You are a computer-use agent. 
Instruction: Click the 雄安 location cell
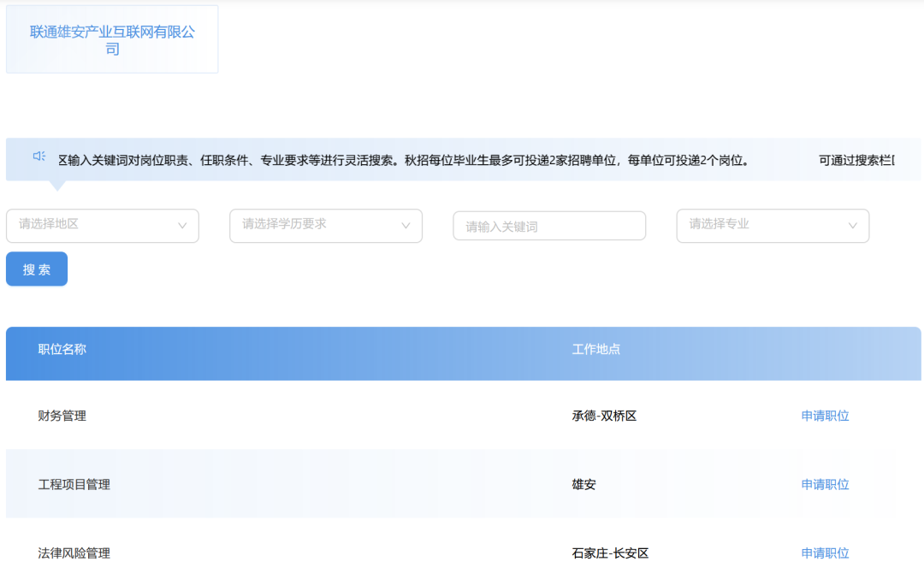pos(584,484)
